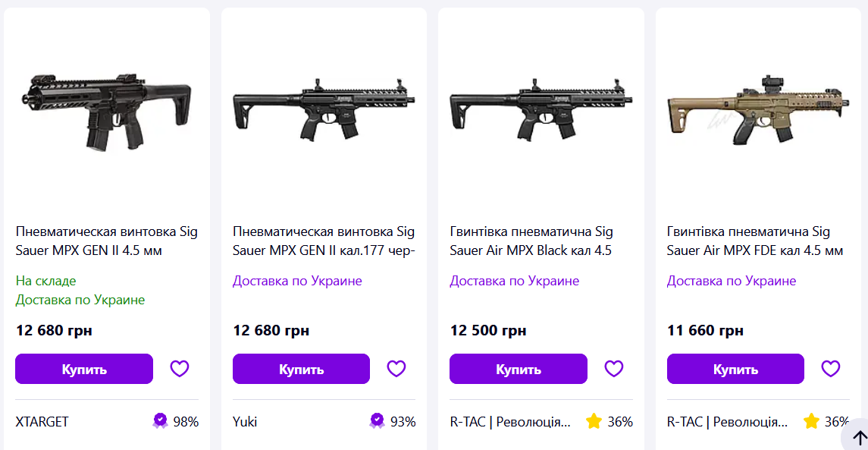Image resolution: width=868 pixels, height=450 pixels.
Task: Click heart icon for Sig Sauer Air MPX Black
Action: pos(613,369)
